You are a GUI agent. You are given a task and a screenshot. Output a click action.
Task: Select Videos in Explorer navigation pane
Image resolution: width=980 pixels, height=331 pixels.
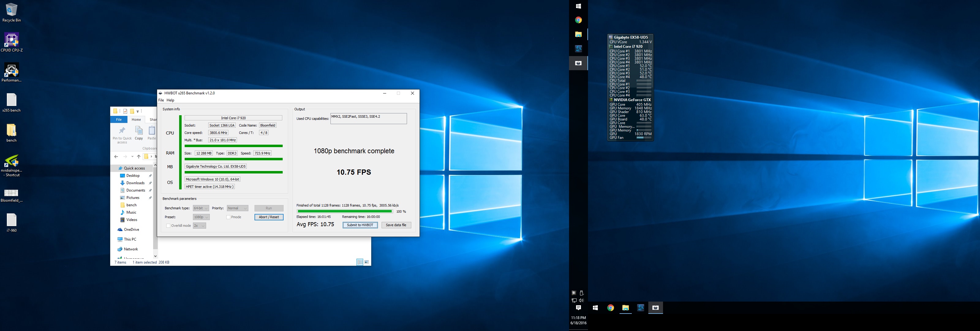pyautogui.click(x=132, y=220)
